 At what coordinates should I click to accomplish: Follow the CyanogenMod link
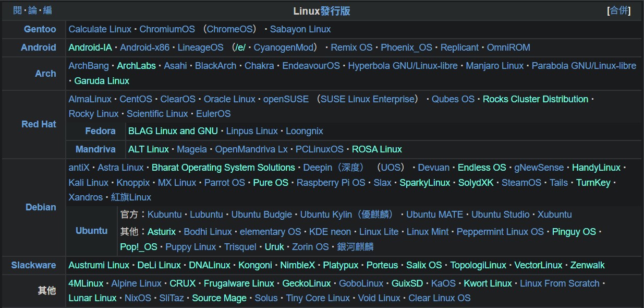(x=284, y=48)
